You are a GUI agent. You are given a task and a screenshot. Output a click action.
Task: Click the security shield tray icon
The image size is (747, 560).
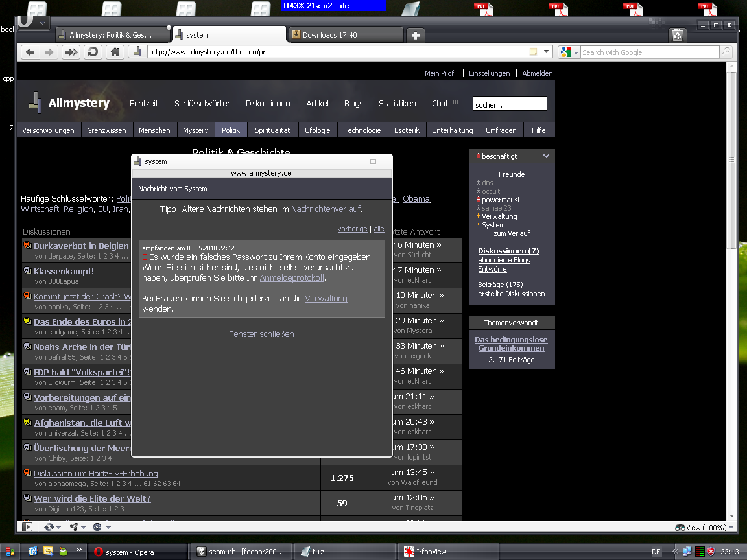click(711, 552)
